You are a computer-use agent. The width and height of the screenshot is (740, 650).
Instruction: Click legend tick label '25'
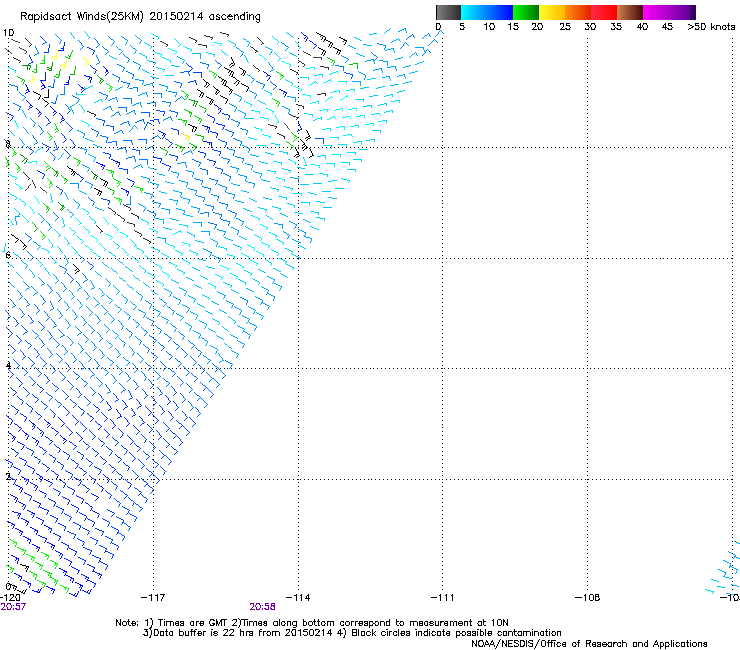565,27
